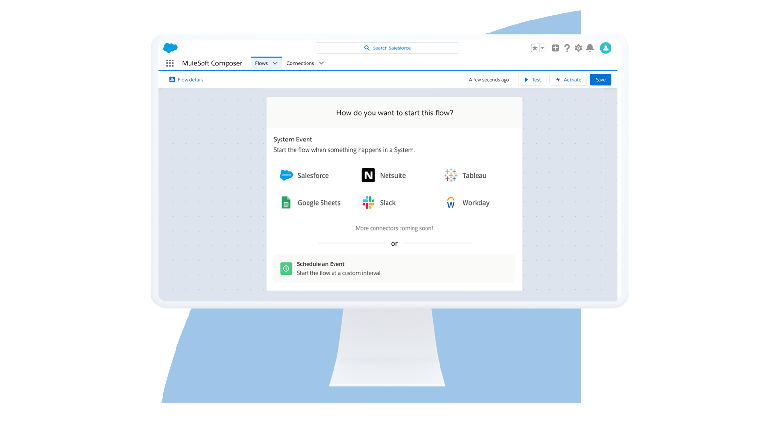This screenshot has width=768, height=432.
Task: Pick the Tableau connector icon
Action: (451, 175)
